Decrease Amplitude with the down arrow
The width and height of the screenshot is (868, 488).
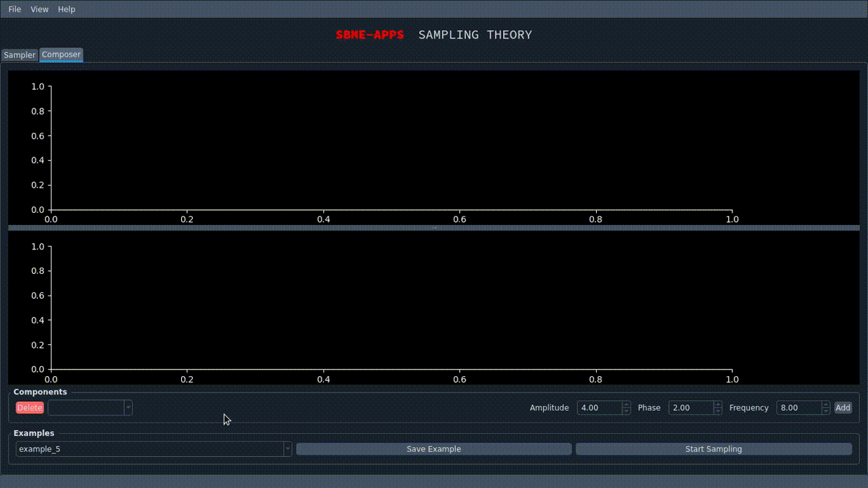click(x=626, y=411)
